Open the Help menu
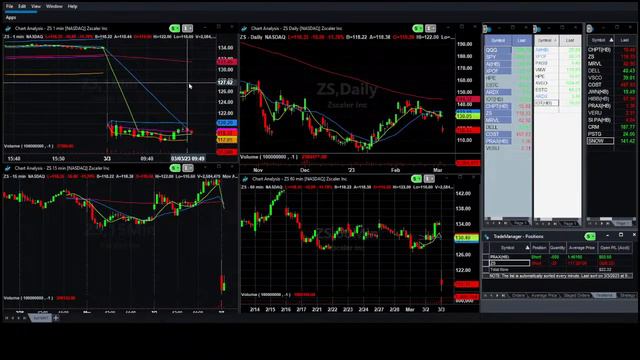The width and height of the screenshot is (640, 360). [x=72, y=7]
